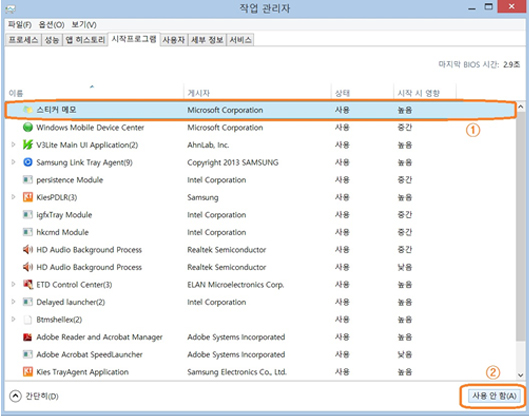Click the scrollbar down arrow
This screenshot has width=532, height=417.
520,375
